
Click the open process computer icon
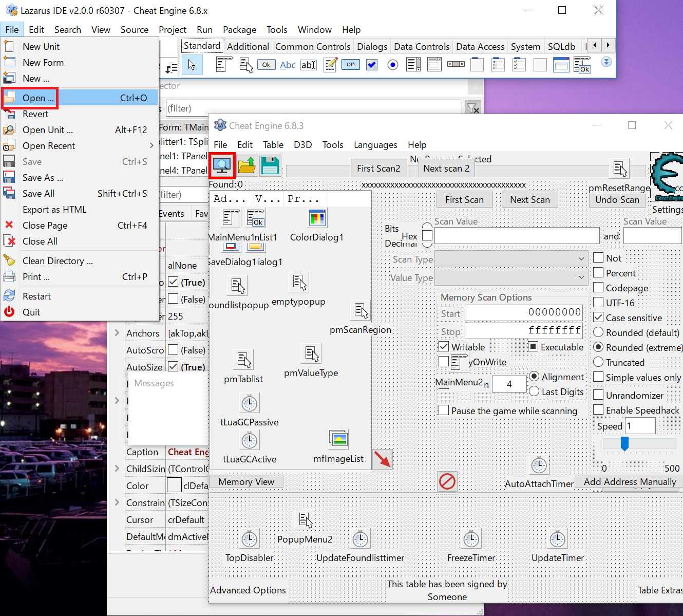(222, 165)
